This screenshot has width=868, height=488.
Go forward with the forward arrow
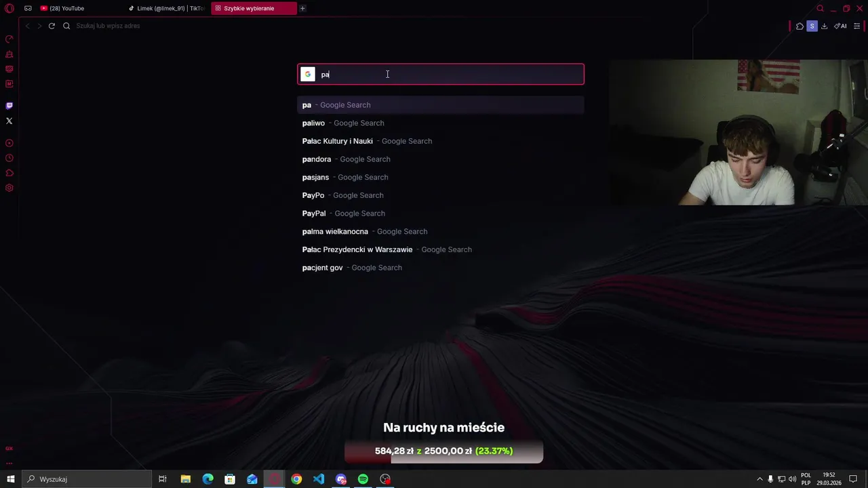39,26
